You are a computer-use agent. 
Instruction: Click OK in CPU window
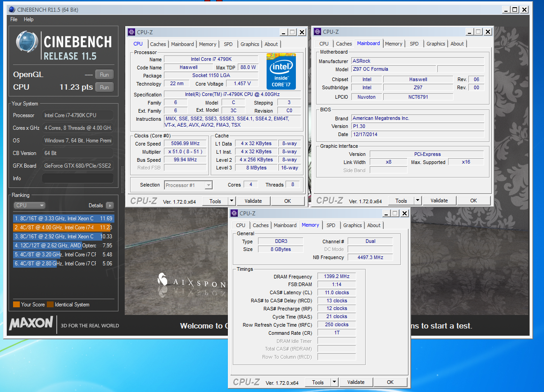(x=288, y=201)
